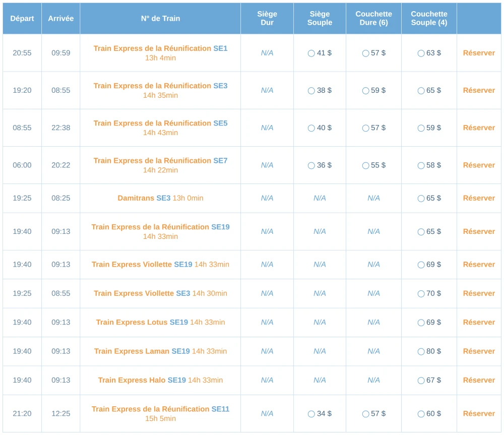Click the 08:25 arrival time
The image size is (504, 435).
[61, 198]
